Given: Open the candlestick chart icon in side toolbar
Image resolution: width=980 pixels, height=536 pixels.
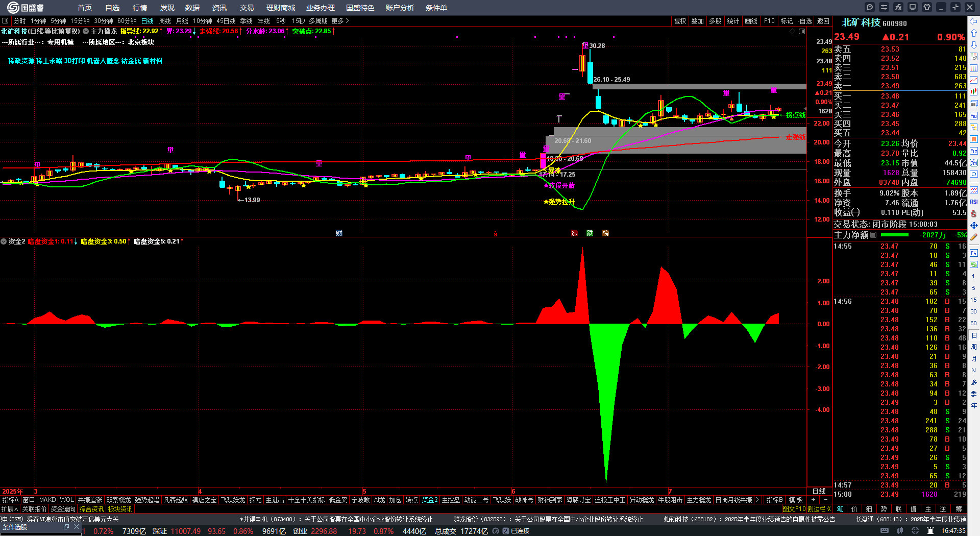Looking at the screenshot, I should [974, 92].
